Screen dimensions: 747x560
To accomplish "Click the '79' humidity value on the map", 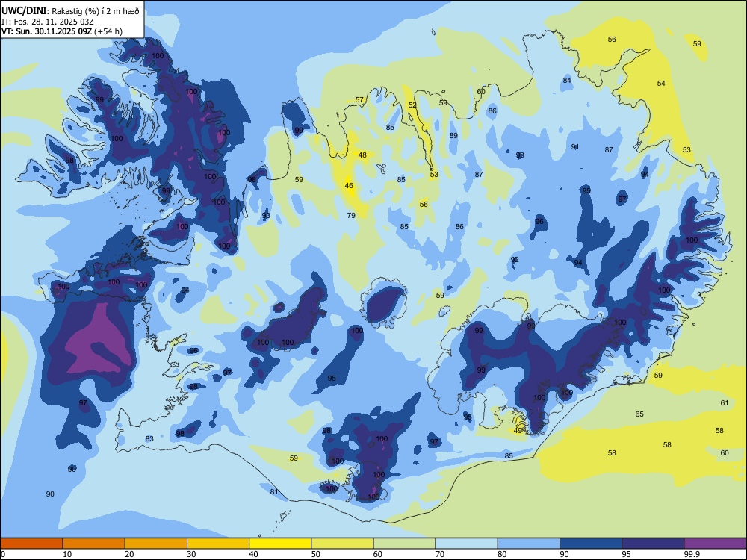I will (351, 215).
